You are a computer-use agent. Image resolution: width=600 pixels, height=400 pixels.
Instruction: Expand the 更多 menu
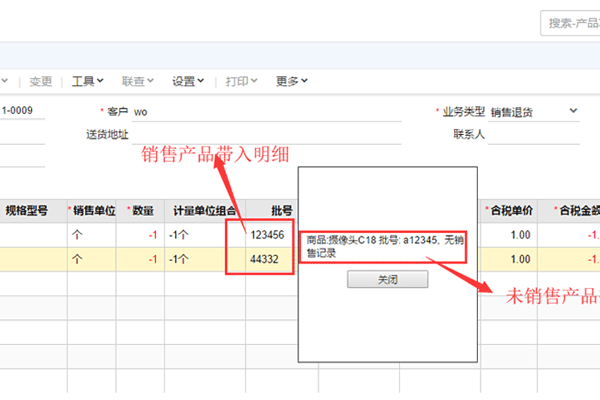[292, 81]
